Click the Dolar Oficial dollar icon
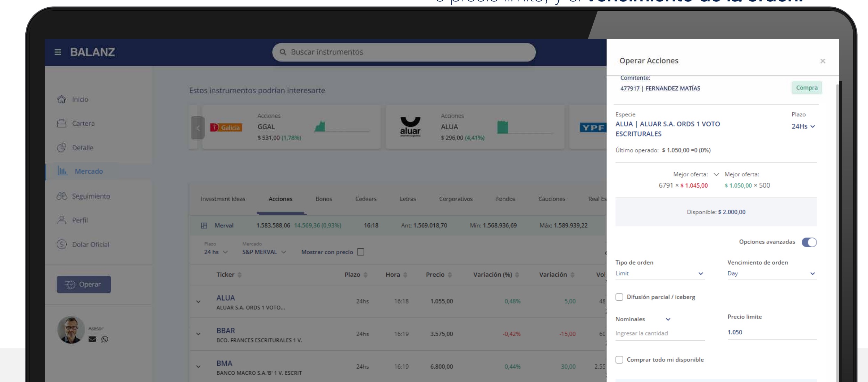Screen dimensions: 868x382 pos(61,244)
